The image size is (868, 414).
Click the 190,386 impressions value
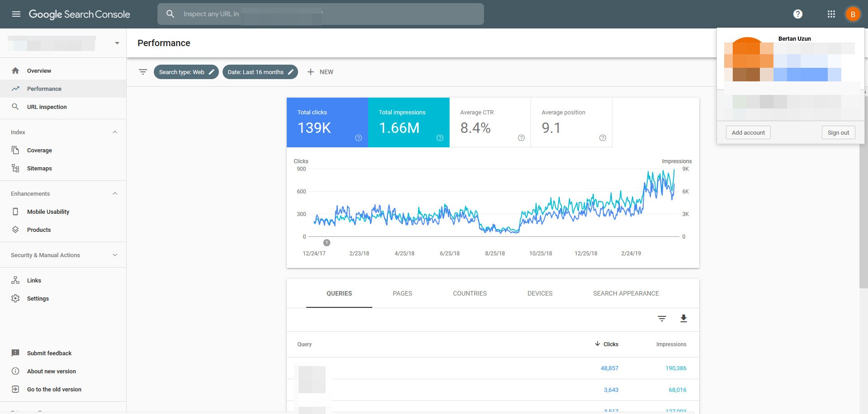click(x=676, y=368)
